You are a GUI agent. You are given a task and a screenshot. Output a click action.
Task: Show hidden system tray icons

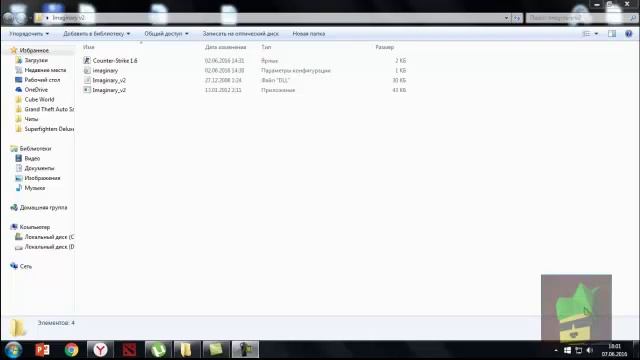coord(556,351)
